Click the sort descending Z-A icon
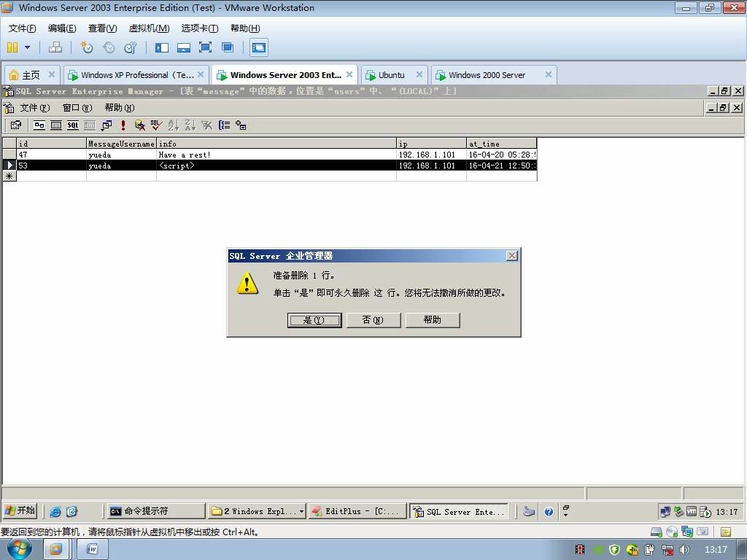This screenshot has height=560, width=747. point(190,125)
